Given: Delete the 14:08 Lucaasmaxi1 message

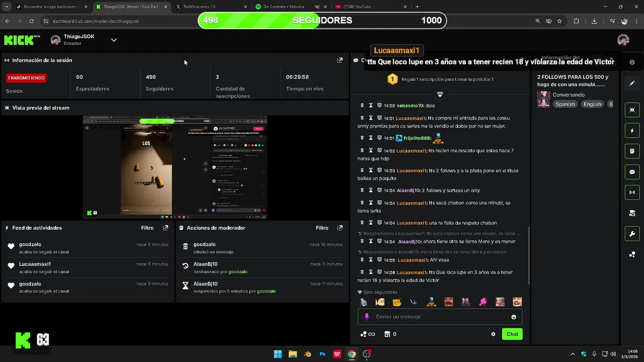Looking at the screenshot, I should 362,272.
